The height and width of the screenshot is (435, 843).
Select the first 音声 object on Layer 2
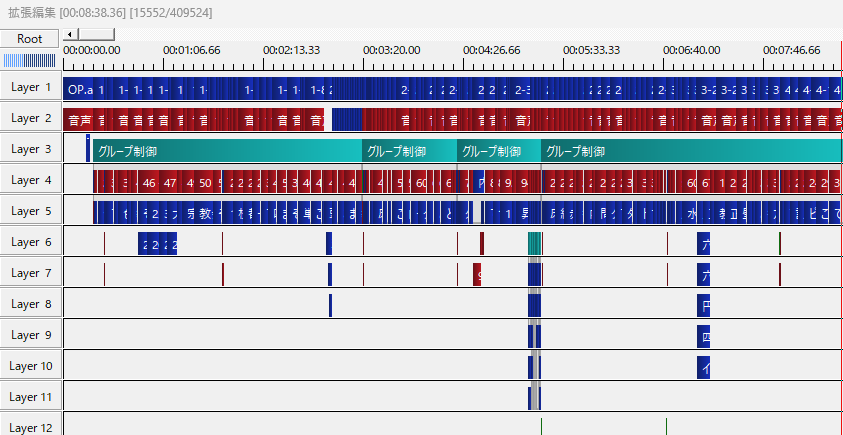tap(77, 119)
